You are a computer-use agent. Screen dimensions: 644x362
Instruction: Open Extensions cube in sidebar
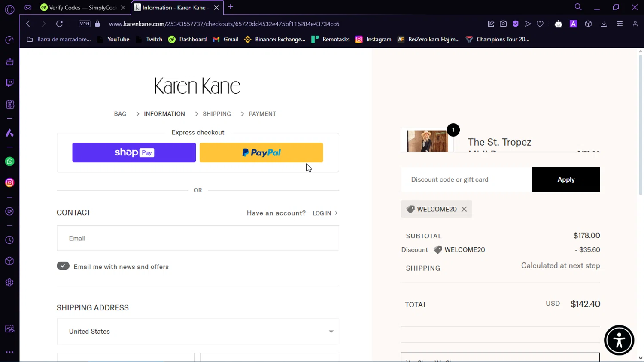coord(9,261)
